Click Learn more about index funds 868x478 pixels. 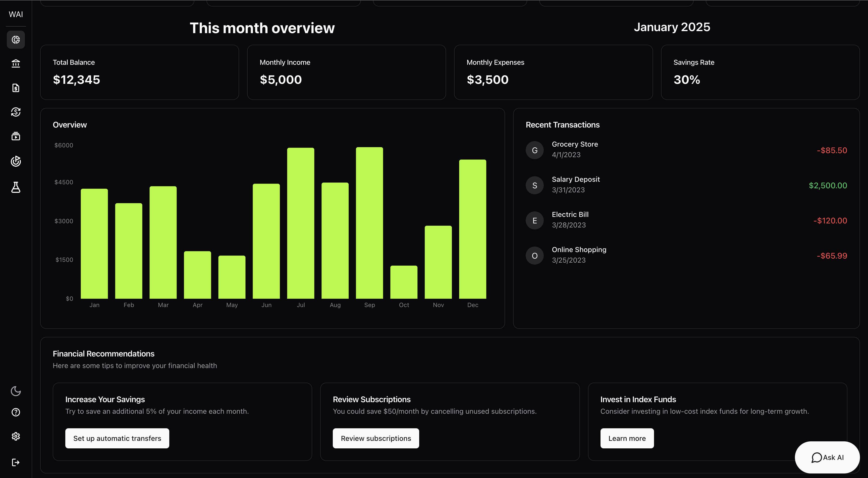(x=627, y=438)
